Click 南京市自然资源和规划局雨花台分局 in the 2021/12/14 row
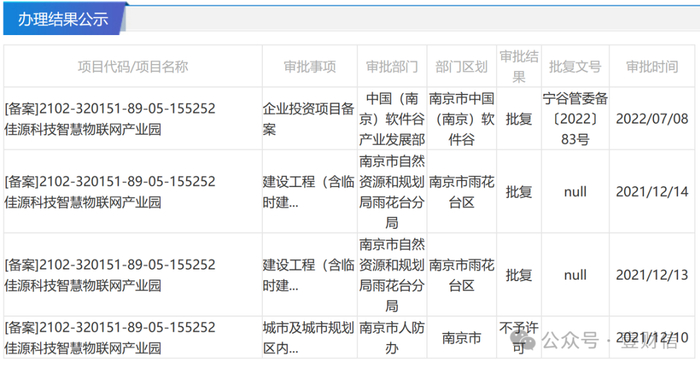 click(392, 192)
